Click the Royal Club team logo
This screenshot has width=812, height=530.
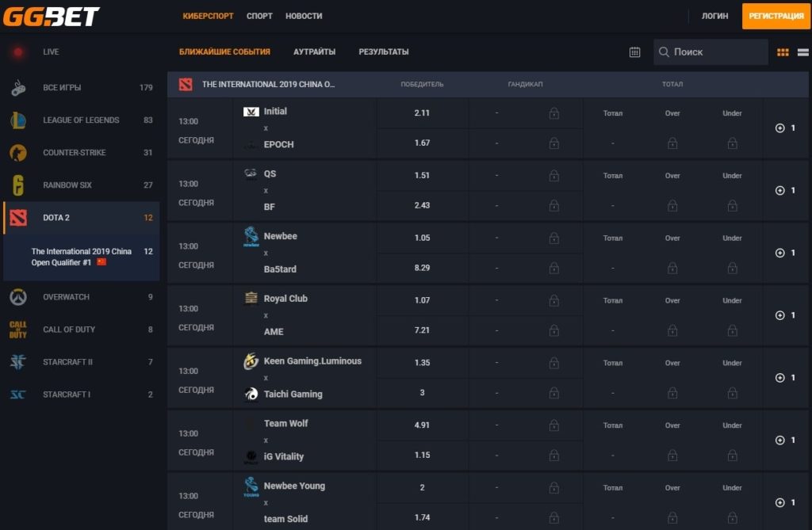[251, 298]
